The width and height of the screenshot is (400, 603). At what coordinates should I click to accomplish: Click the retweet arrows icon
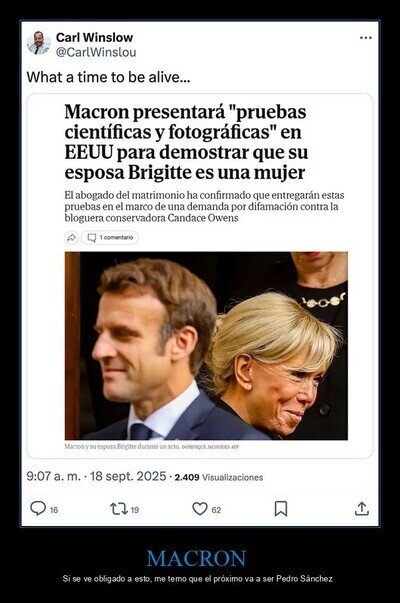(x=119, y=509)
